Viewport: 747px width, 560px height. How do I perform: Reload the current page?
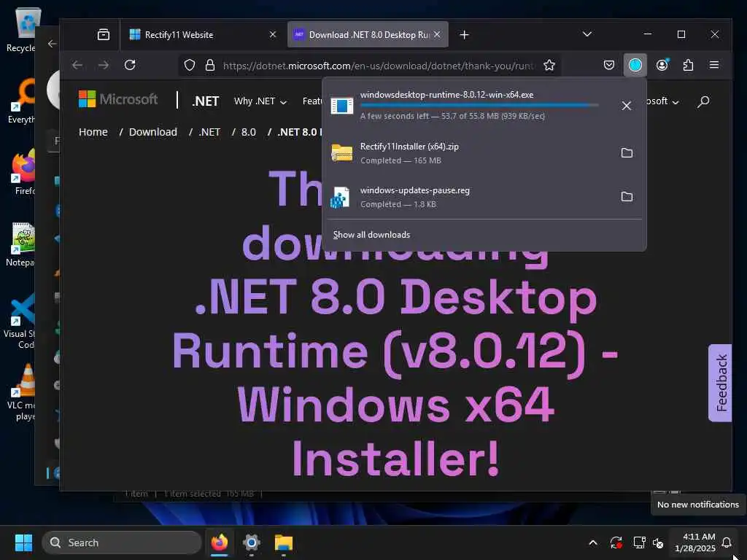(x=130, y=65)
